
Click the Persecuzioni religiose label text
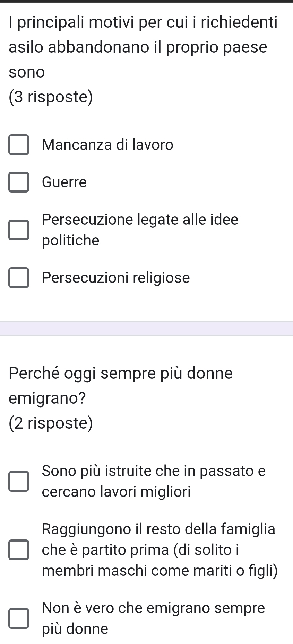116,278
